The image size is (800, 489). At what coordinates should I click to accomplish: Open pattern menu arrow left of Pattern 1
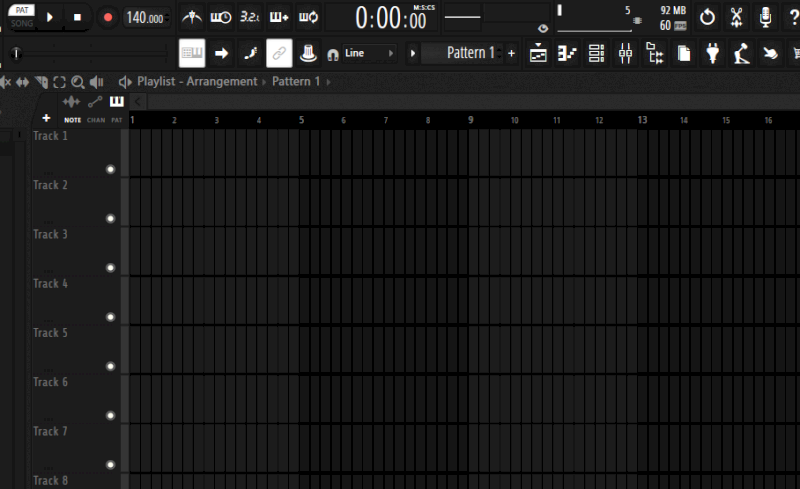point(413,53)
